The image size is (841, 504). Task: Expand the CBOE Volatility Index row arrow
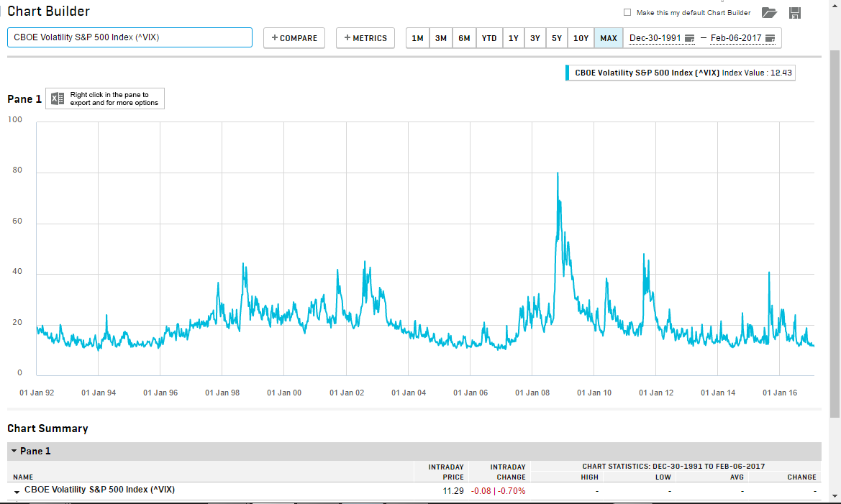(17, 491)
